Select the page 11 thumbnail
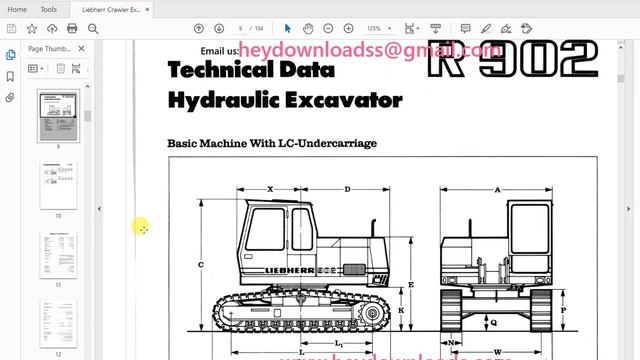 click(x=58, y=255)
